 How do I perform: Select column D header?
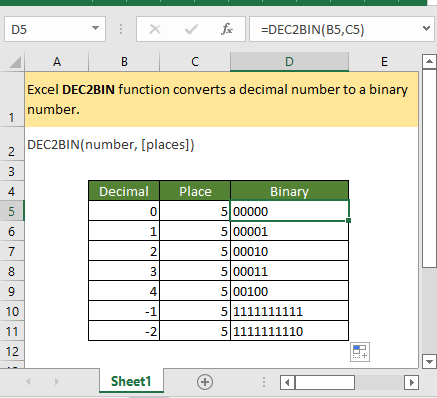coord(289,62)
